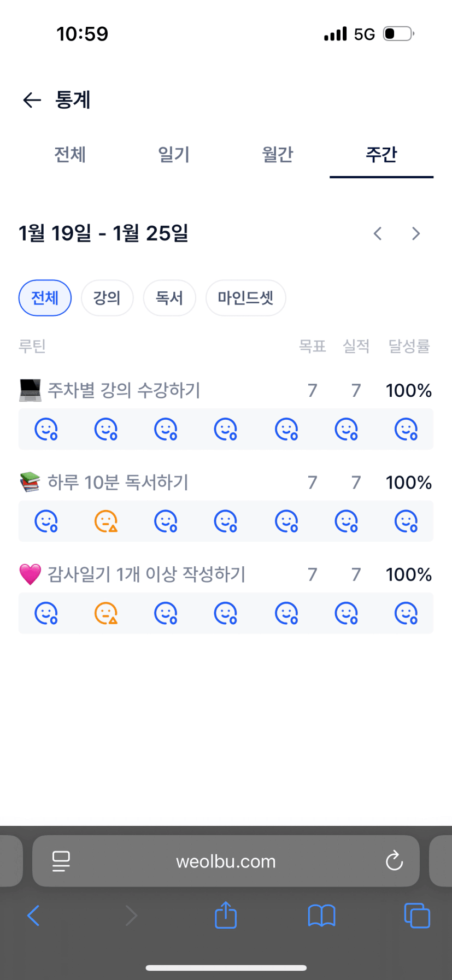The image size is (452, 980).
Task: Open the 일기 tab
Action: 174,155
